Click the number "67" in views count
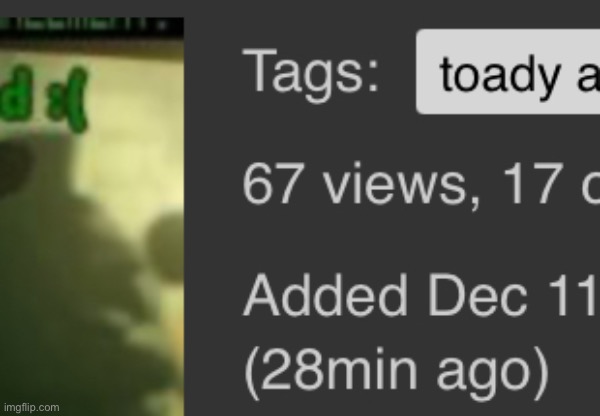The height and width of the screenshot is (416, 600). pyautogui.click(x=271, y=184)
